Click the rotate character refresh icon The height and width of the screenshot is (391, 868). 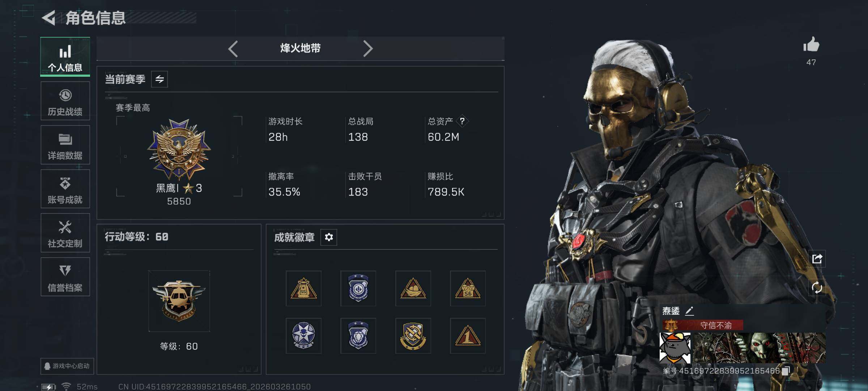pyautogui.click(x=817, y=288)
